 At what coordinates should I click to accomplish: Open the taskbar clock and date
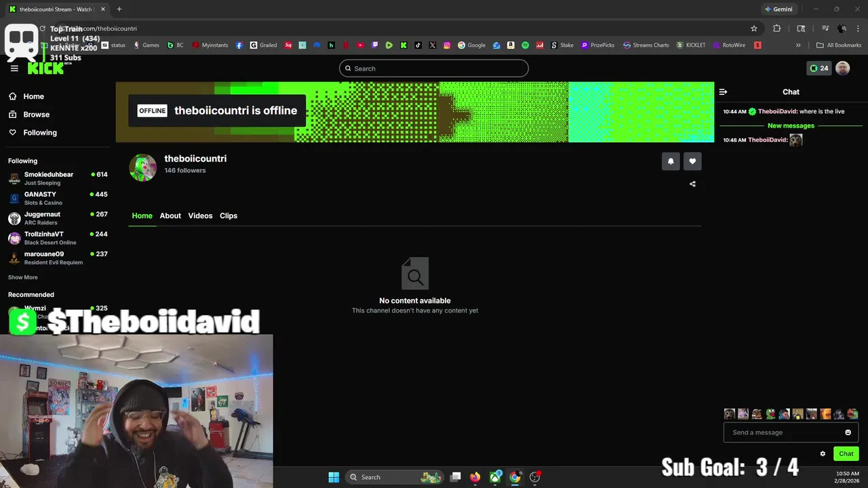pos(847,477)
